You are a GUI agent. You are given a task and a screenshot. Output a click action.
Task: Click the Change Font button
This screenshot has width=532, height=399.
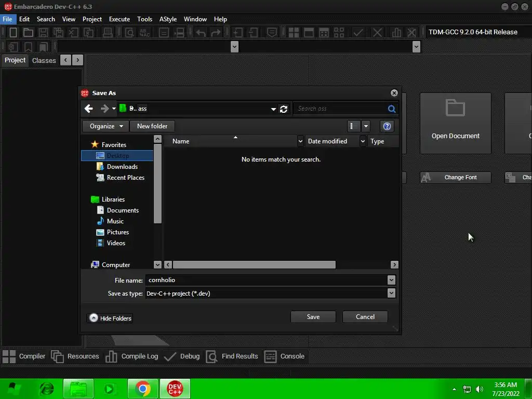coord(455,178)
